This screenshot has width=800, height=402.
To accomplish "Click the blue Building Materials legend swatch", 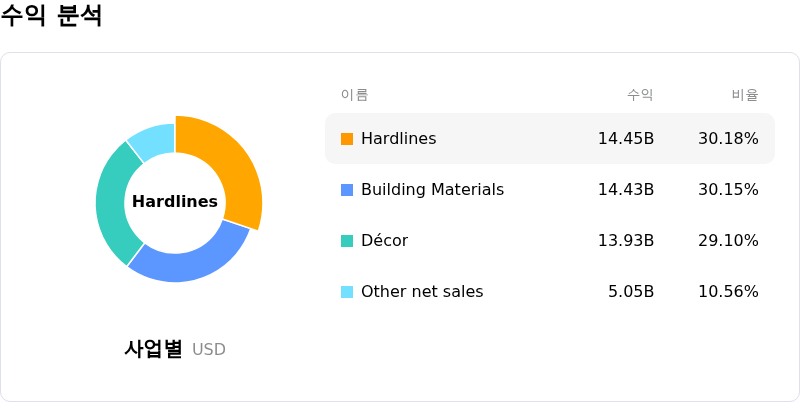I will coord(347,190).
